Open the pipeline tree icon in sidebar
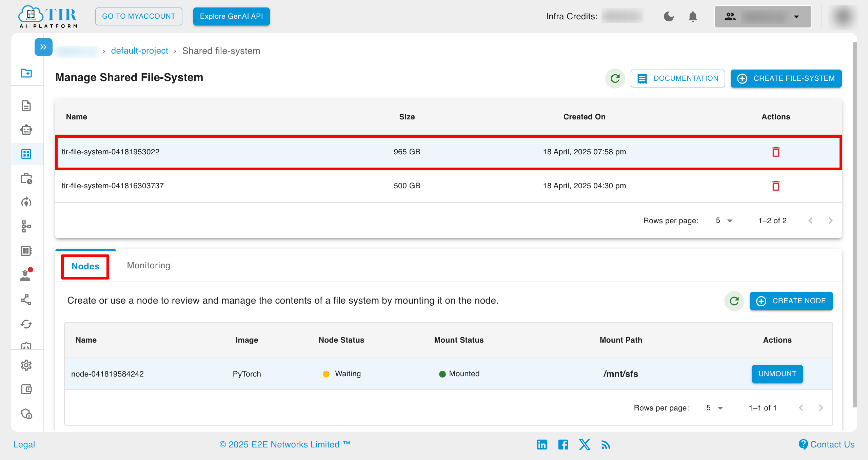 pos(26,226)
